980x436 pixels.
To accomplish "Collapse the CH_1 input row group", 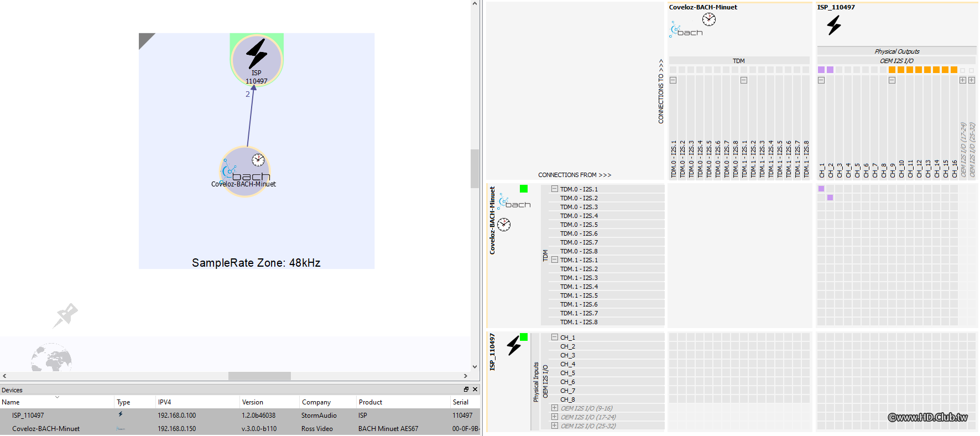I will (x=555, y=337).
